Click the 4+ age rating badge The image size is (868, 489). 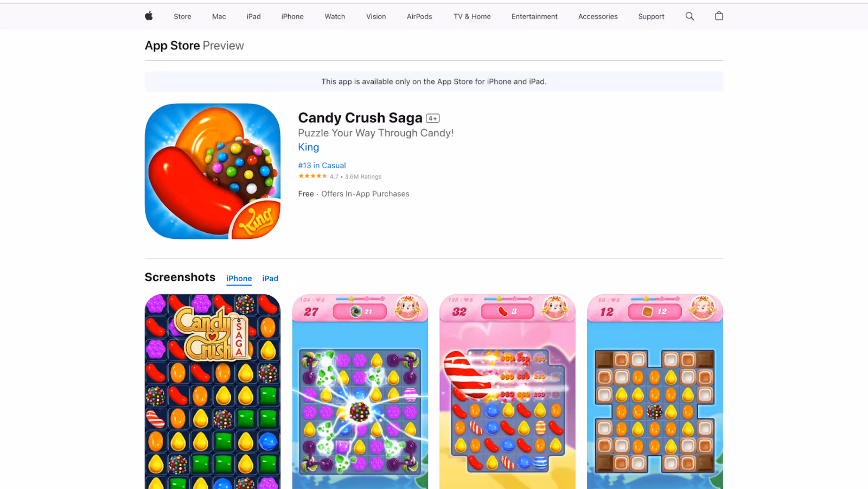[x=433, y=118]
